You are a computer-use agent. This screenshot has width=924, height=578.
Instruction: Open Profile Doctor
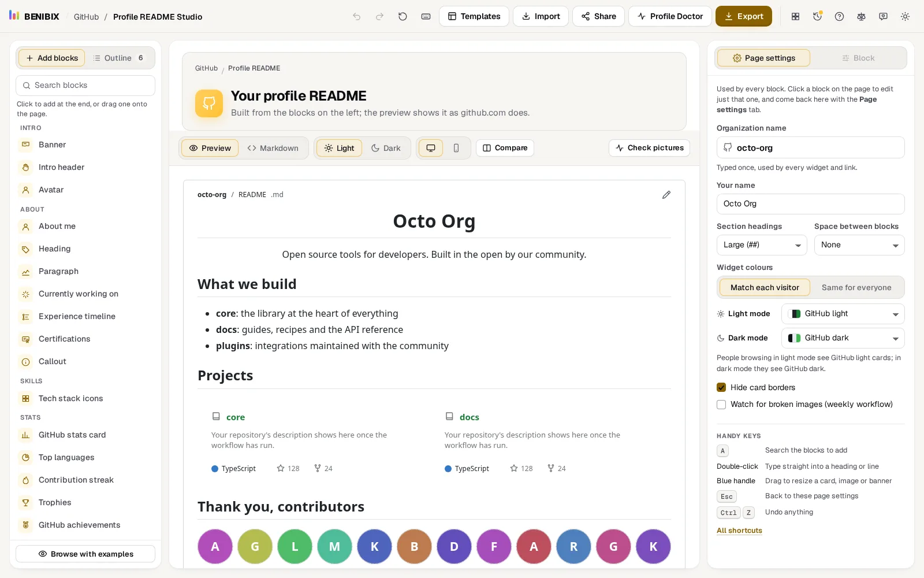(x=670, y=16)
